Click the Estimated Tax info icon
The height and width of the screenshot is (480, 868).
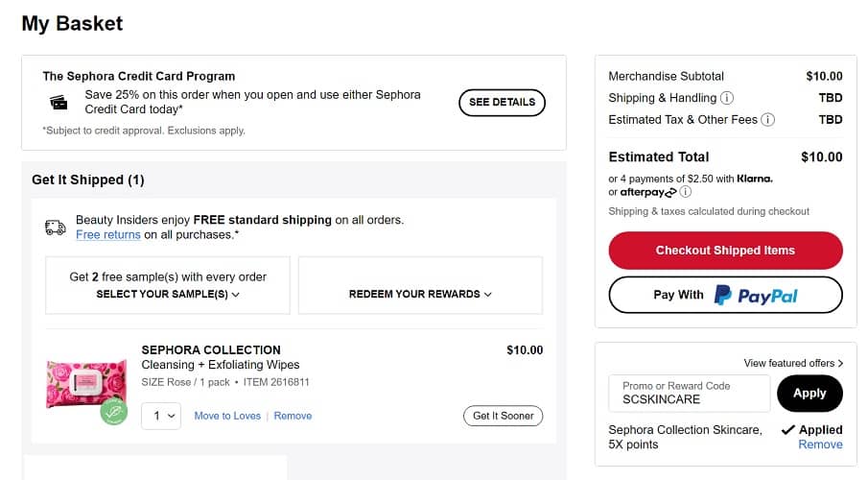pos(767,120)
